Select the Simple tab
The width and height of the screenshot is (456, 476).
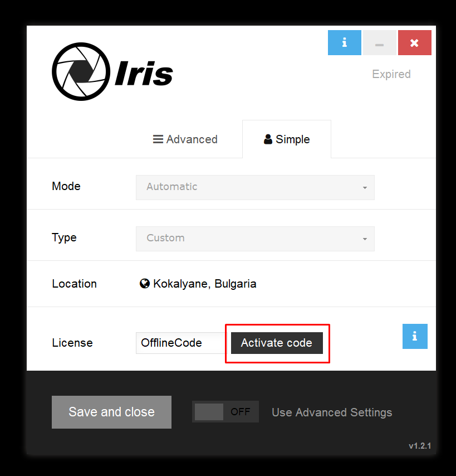coord(287,139)
